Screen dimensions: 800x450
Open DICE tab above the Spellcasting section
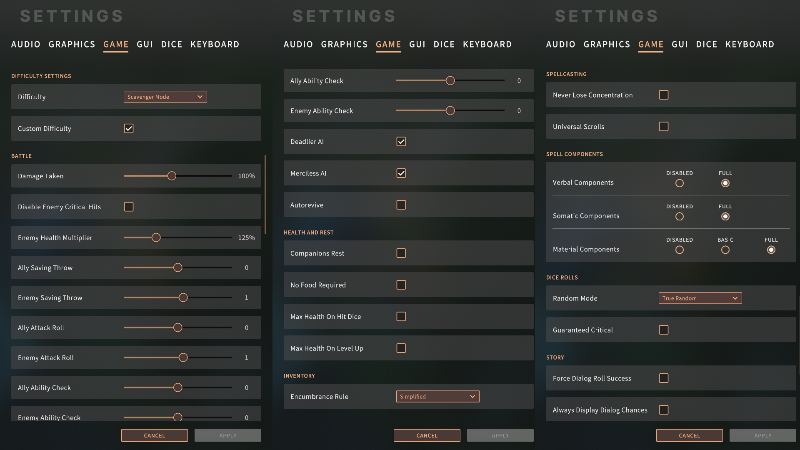[x=707, y=44]
